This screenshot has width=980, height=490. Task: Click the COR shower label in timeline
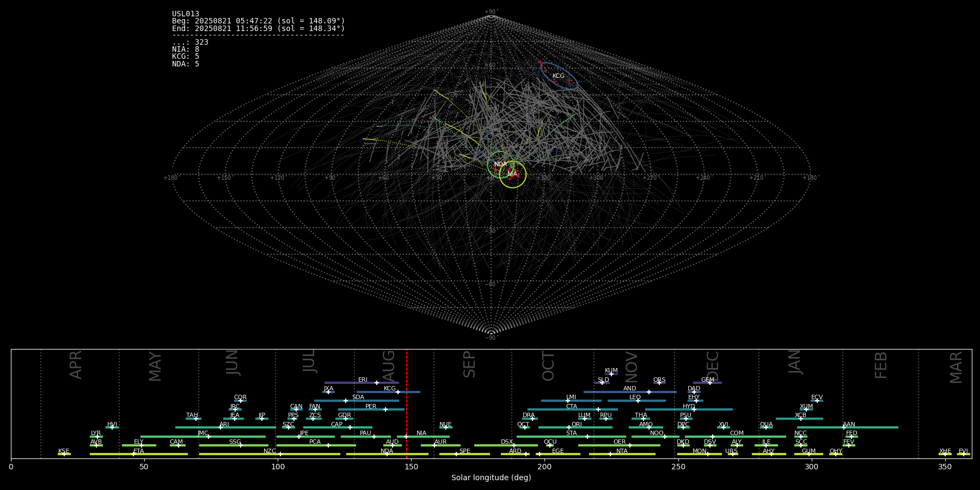coord(240,397)
